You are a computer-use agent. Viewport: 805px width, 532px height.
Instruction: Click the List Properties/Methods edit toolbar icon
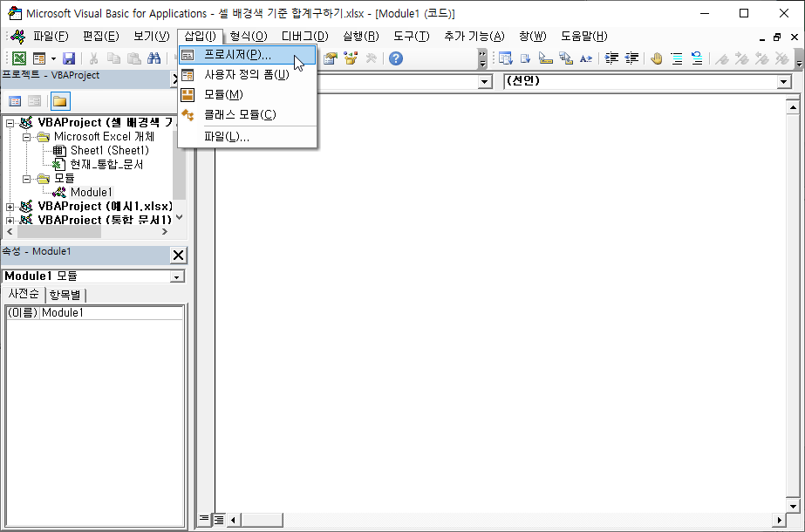[x=506, y=58]
